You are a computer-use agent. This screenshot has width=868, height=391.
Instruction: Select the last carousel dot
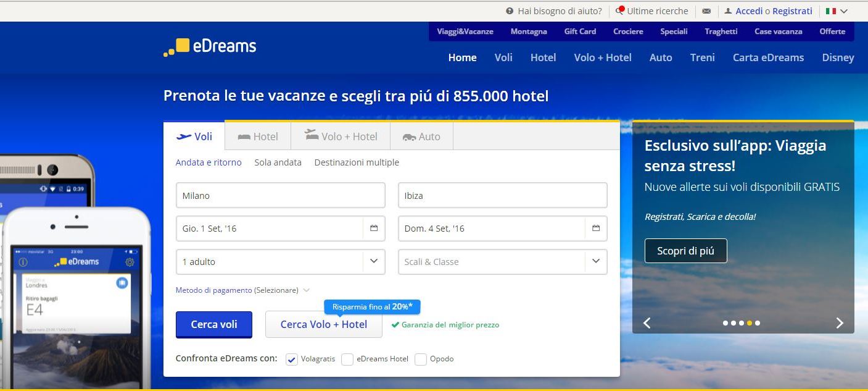(x=758, y=323)
